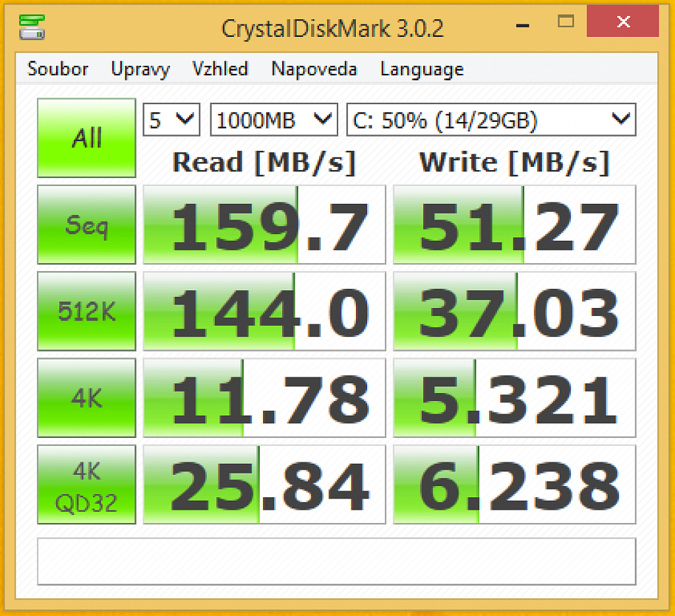This screenshot has width=675, height=616.
Task: Expand the test count dropdown showing 5
Action: (171, 120)
